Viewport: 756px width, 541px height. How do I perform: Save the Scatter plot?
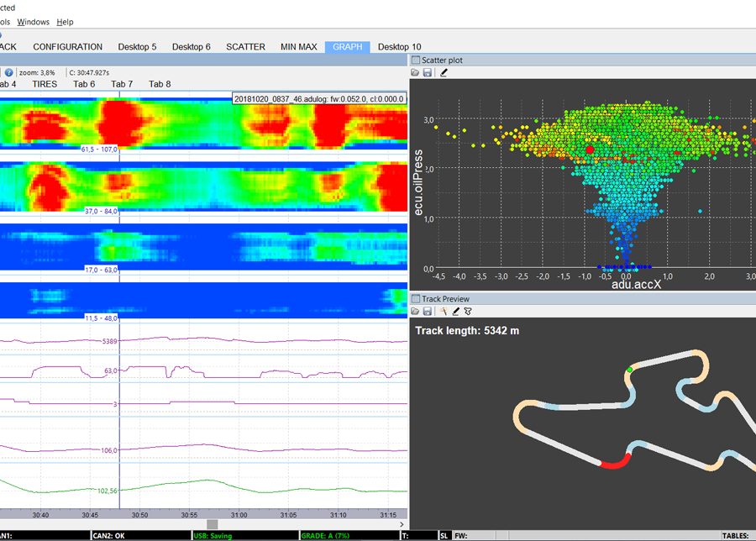(428, 73)
